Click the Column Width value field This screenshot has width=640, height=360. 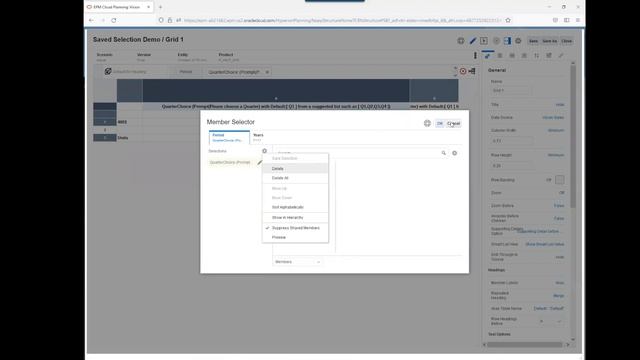[x=511, y=141]
